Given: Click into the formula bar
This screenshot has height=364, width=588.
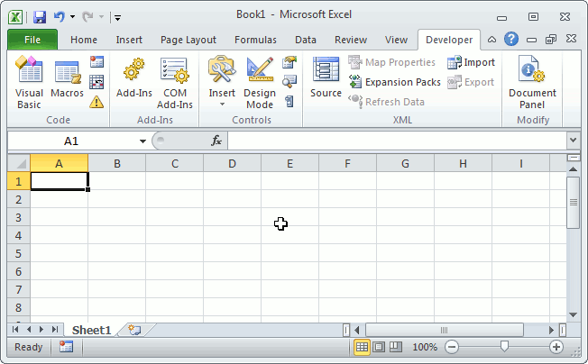Looking at the screenshot, I should pyautogui.click(x=398, y=141).
